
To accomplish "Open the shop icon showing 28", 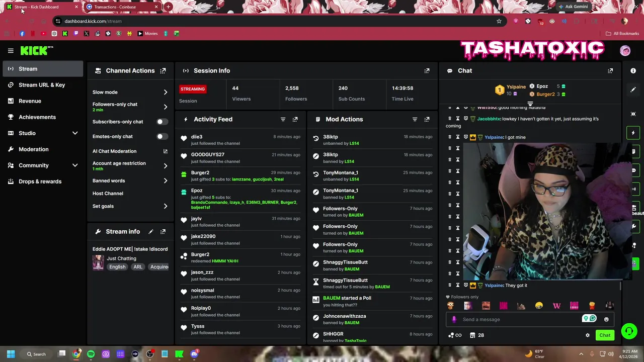I will point(476,335).
